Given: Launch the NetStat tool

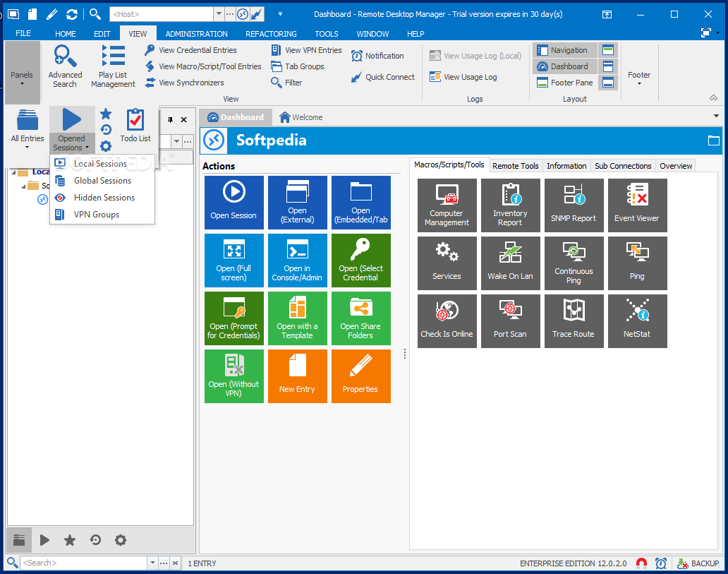Looking at the screenshot, I should [x=638, y=321].
